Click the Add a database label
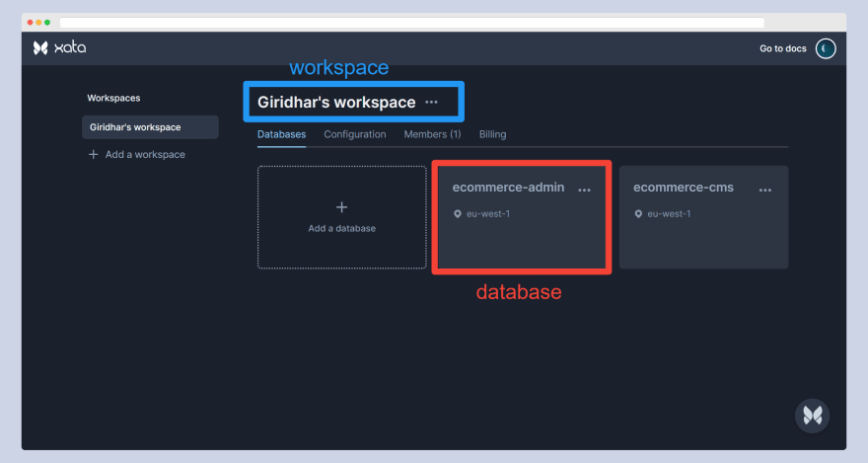The image size is (868, 463). point(341,228)
